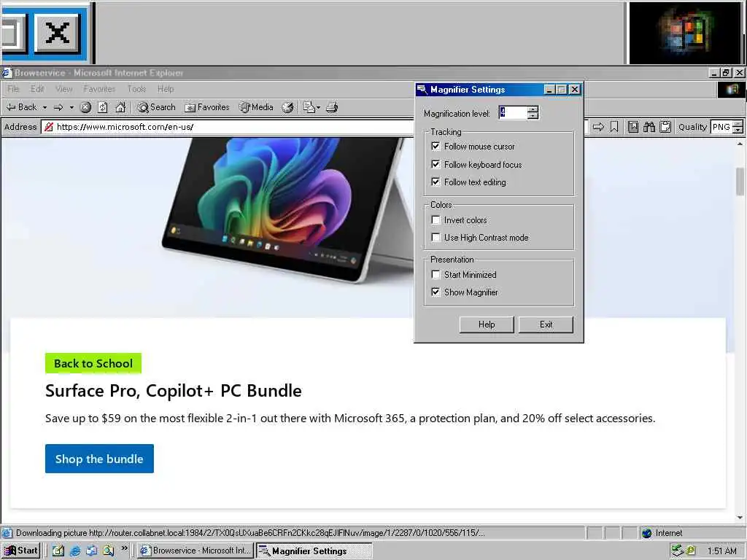Open the Tools menu
The height and width of the screenshot is (560, 747).
(x=136, y=89)
